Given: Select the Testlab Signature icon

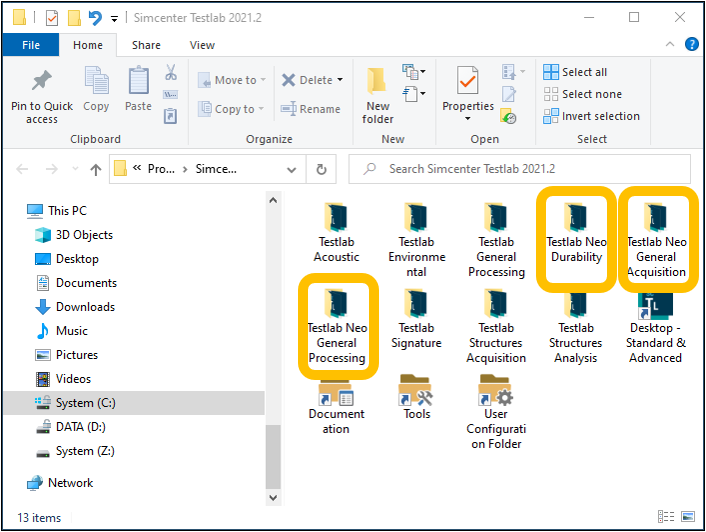Looking at the screenshot, I should click(416, 318).
